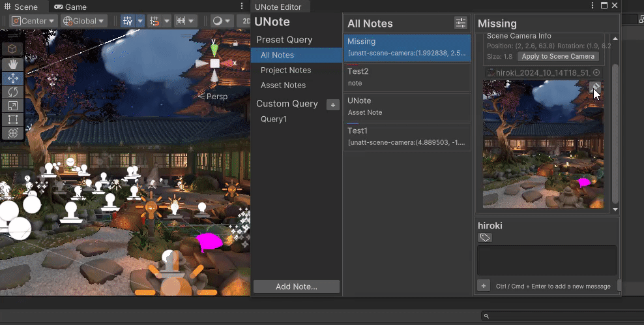Open the Center pivot mode dropdown

coord(33,21)
